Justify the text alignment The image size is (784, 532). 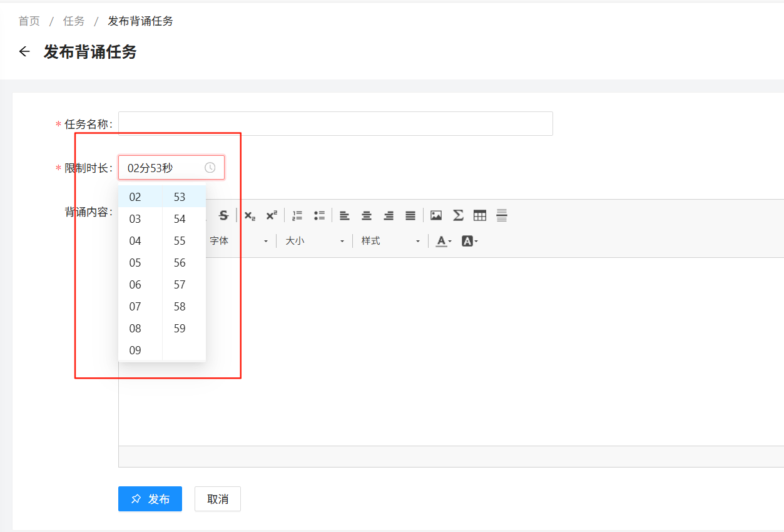(410, 215)
